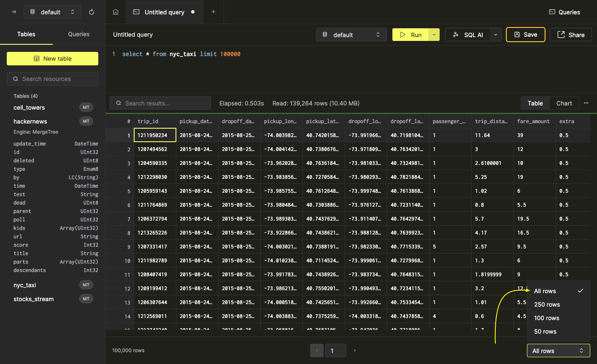
Task: Click the refresh icon beside database selector
Action: 92,12
